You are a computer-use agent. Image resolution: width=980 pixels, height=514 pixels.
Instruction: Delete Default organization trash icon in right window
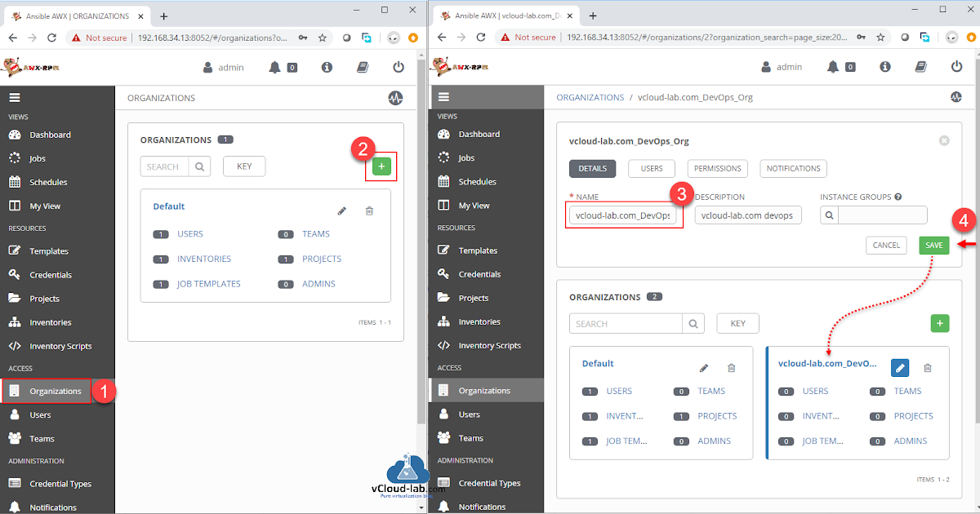(731, 368)
